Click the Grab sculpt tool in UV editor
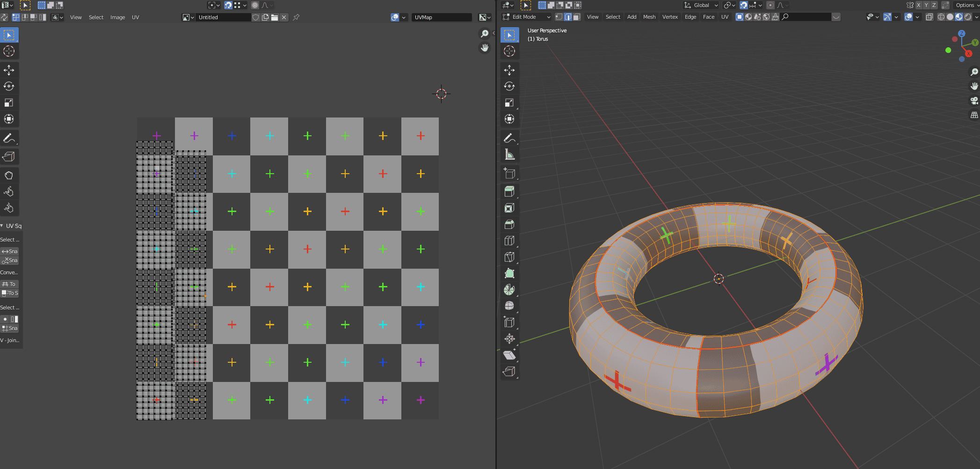 pyautogui.click(x=9, y=176)
